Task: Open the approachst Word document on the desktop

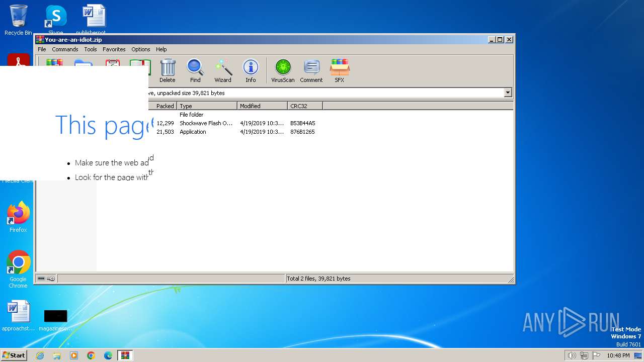Action: (x=18, y=316)
